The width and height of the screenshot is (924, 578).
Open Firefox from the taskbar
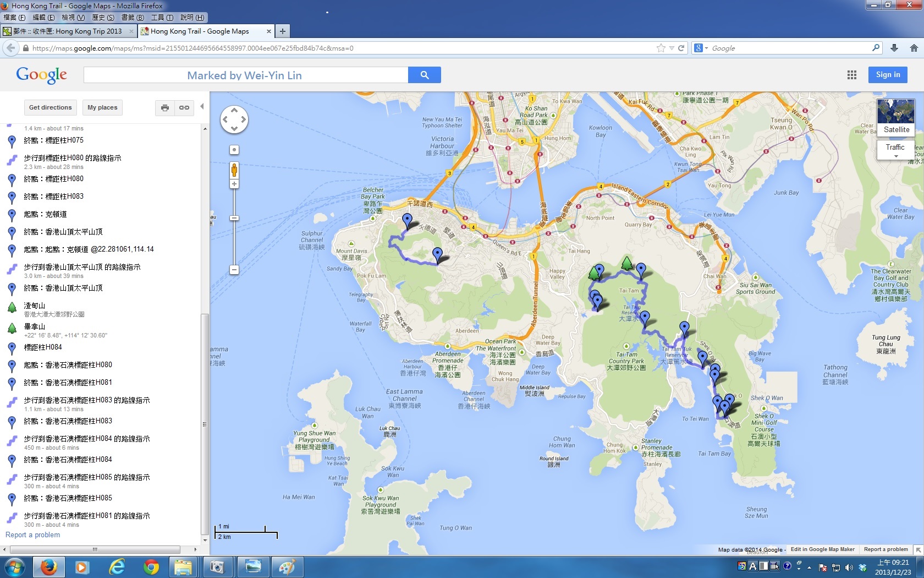[x=49, y=567]
